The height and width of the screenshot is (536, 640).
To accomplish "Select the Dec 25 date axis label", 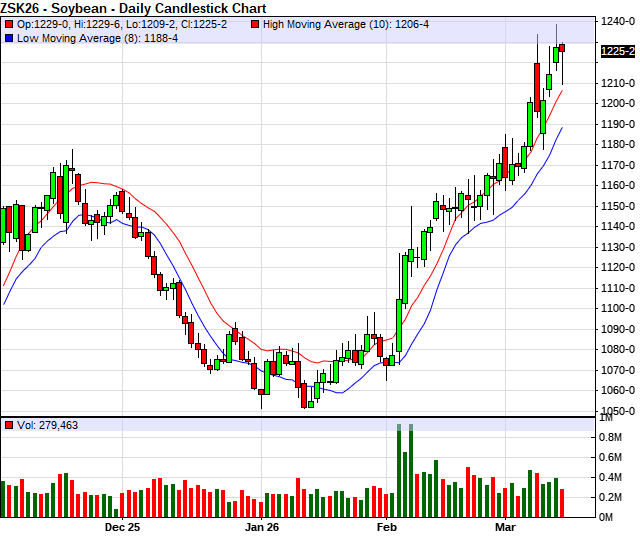I will pos(122,526).
